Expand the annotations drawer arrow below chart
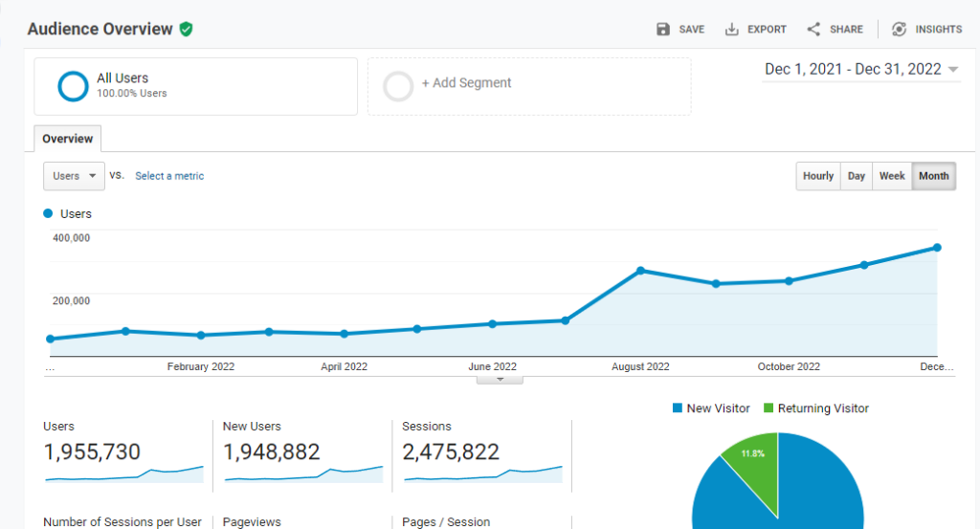 coord(500,380)
